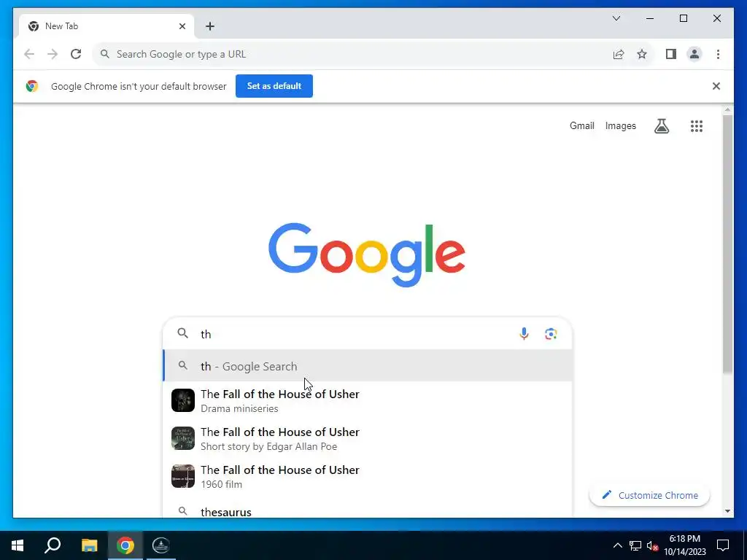The image size is (747, 560).
Task: Open File Explorer from taskbar
Action: click(89, 545)
